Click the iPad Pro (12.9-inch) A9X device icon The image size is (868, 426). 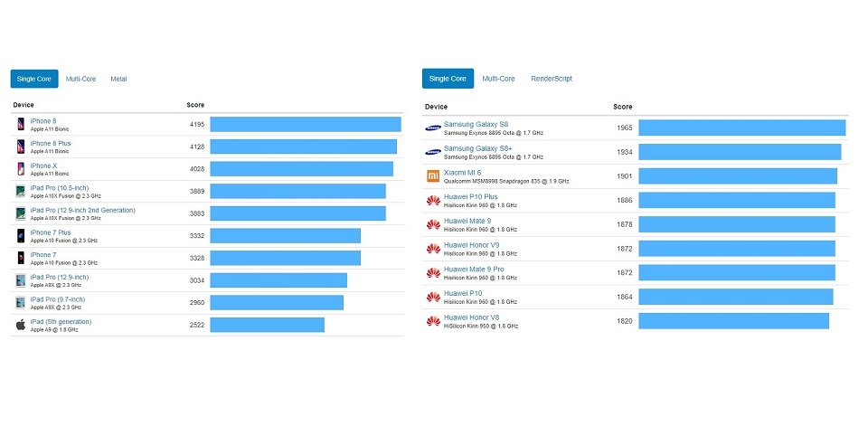[21, 280]
